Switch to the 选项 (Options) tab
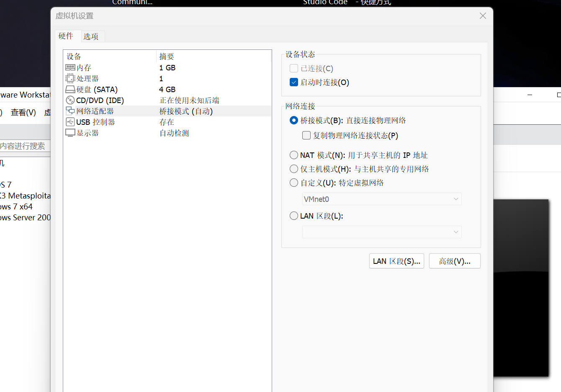Viewport: 561px width, 392px height. (x=91, y=36)
